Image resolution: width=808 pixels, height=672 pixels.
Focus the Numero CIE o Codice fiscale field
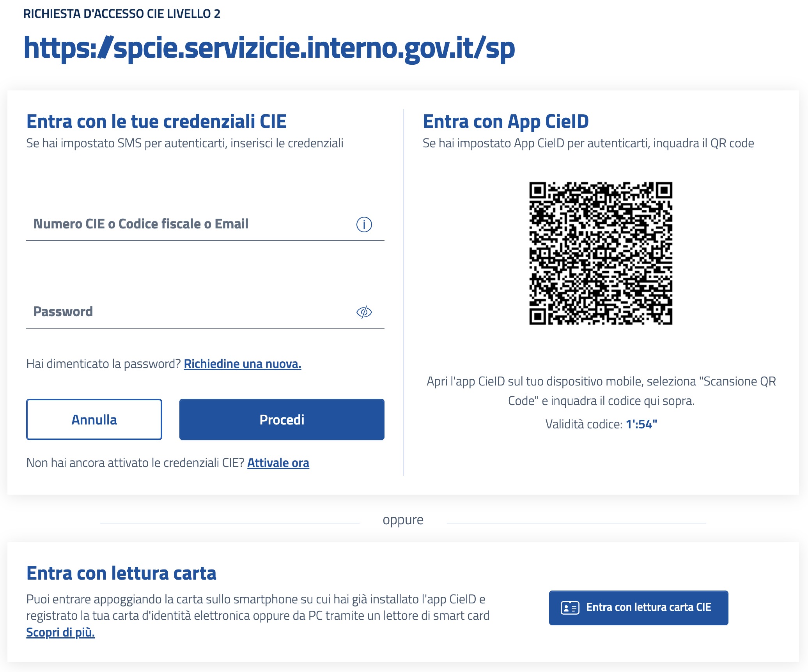205,224
